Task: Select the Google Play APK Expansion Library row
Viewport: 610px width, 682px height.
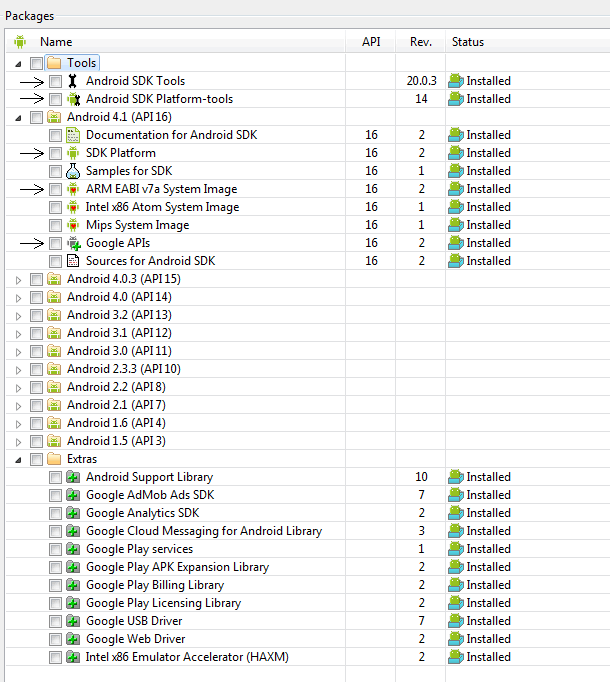Action: pos(308,567)
